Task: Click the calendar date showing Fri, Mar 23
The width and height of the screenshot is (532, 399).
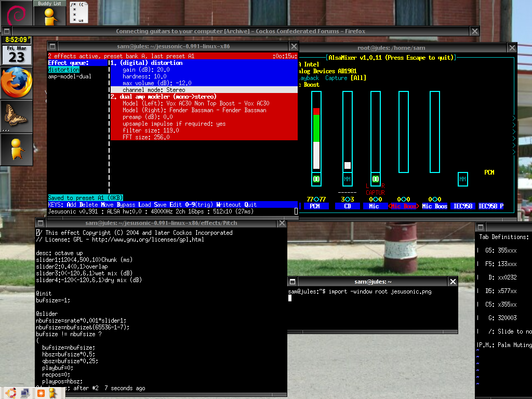Action: click(x=17, y=55)
